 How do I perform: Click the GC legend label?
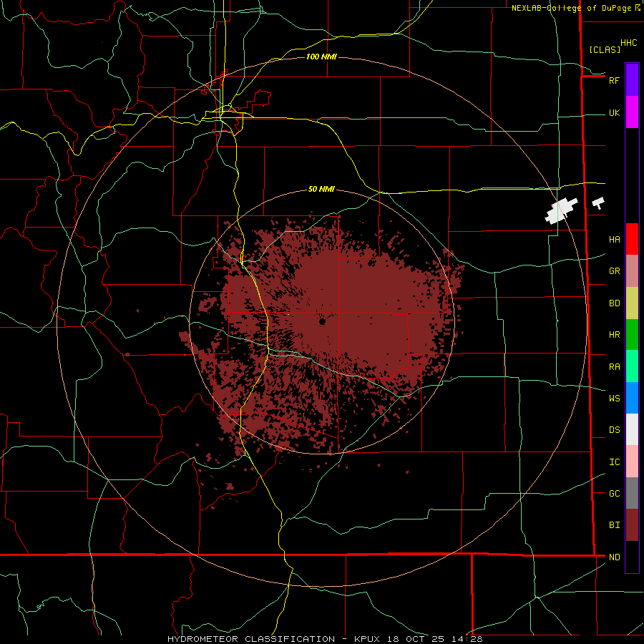(x=614, y=494)
